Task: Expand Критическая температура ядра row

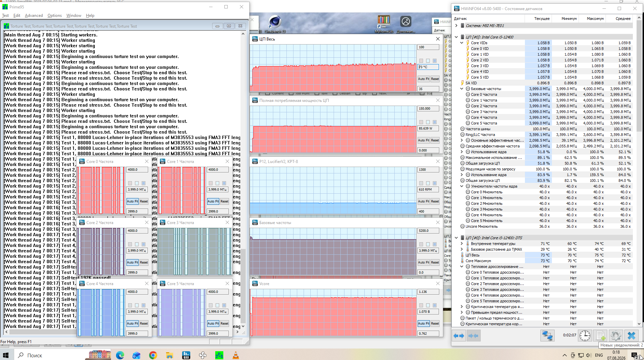Action: pyautogui.click(x=462, y=307)
